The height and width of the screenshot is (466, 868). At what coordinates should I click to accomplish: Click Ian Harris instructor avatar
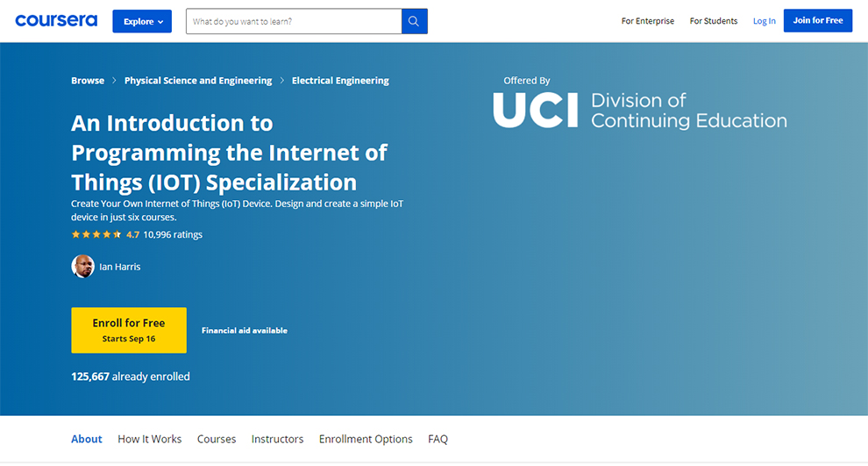tap(82, 267)
